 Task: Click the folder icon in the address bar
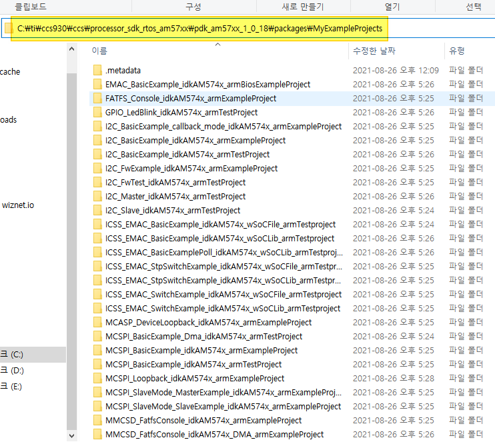click(x=9, y=29)
